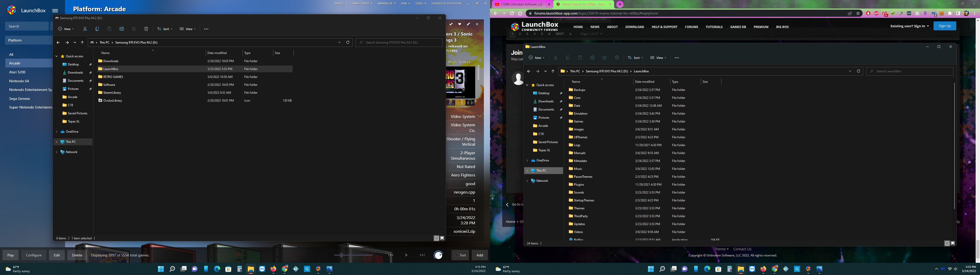Toggle details view button in right Explorer

(x=947, y=243)
